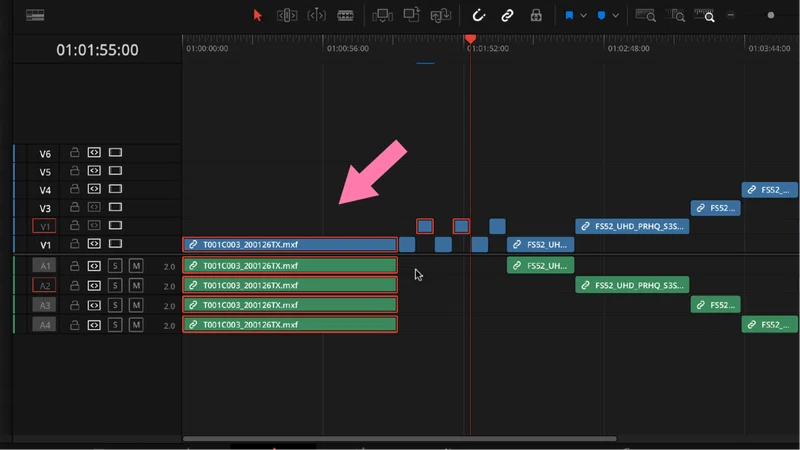800x450 pixels.
Task: Toggle auto select on track V6
Action: pyautogui.click(x=94, y=152)
